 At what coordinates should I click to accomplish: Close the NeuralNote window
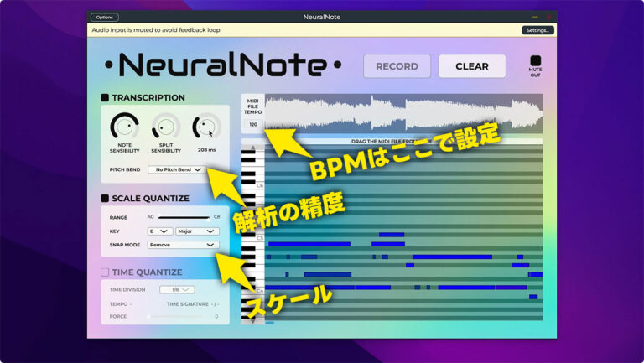click(548, 17)
